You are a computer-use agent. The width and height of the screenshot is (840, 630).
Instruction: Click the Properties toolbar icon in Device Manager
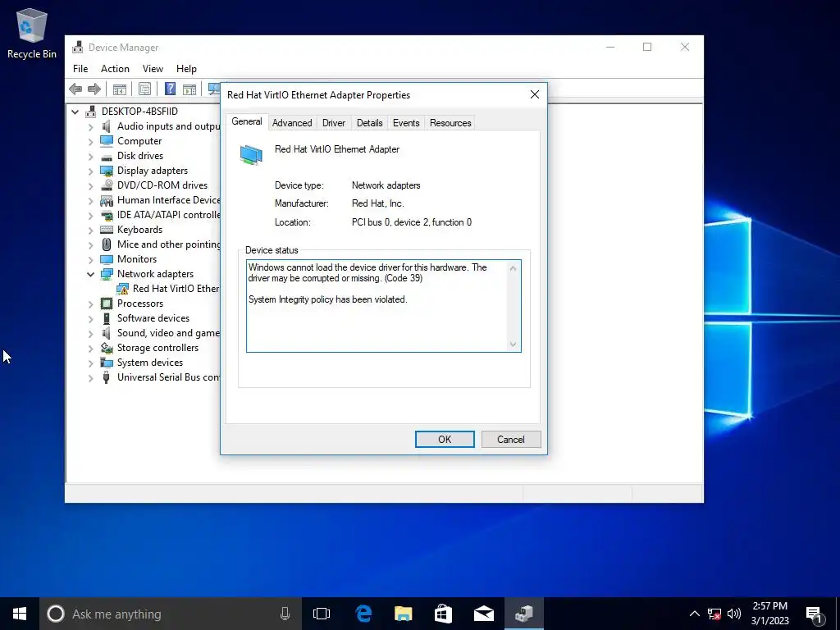pyautogui.click(x=144, y=89)
